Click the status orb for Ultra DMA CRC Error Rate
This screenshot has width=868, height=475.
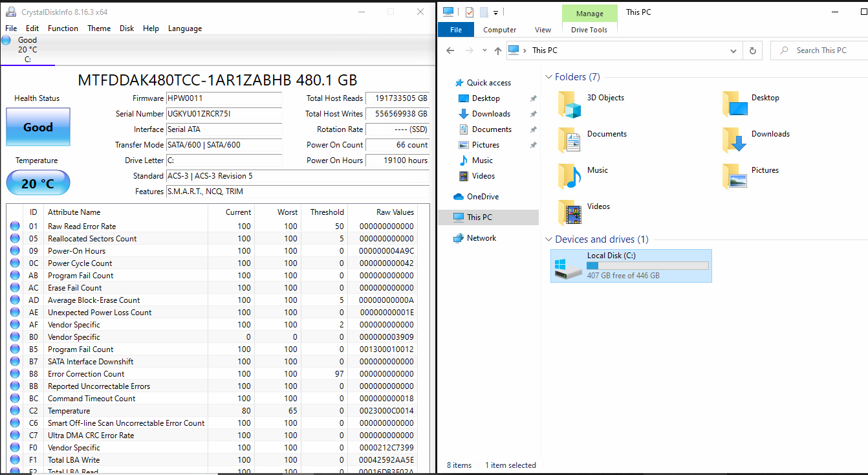tap(15, 436)
